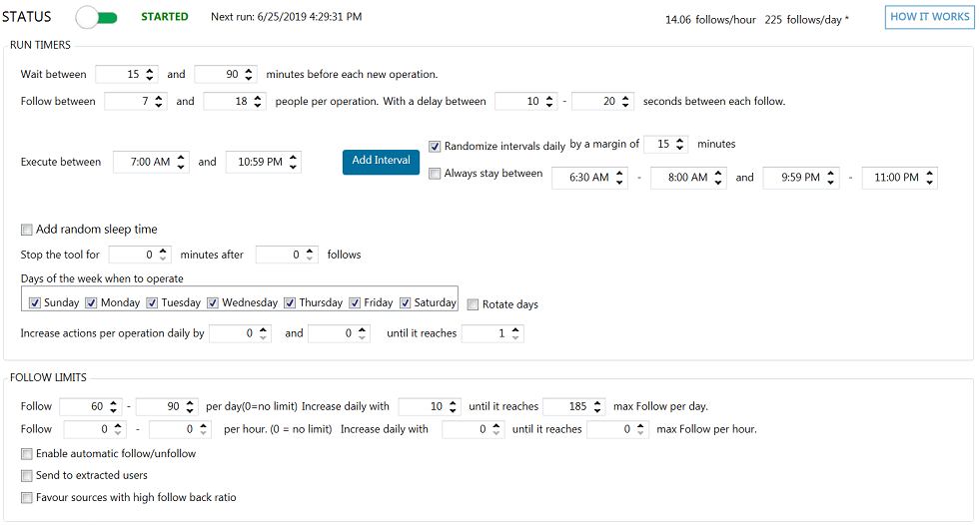The width and height of the screenshot is (980, 525).
Task: Click the minimum wait minutes field showing 15
Action: tap(120, 74)
